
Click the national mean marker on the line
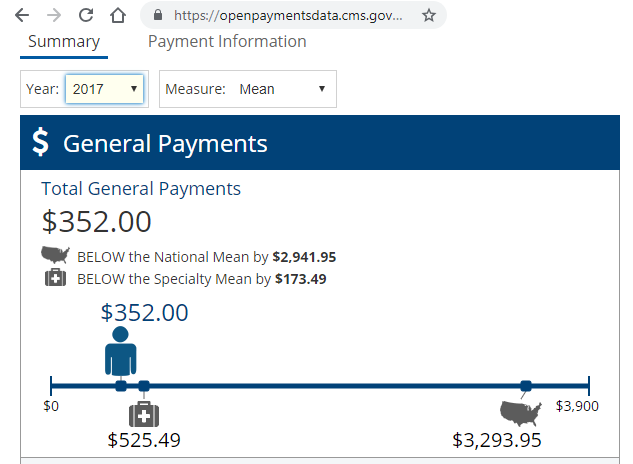[526, 386]
